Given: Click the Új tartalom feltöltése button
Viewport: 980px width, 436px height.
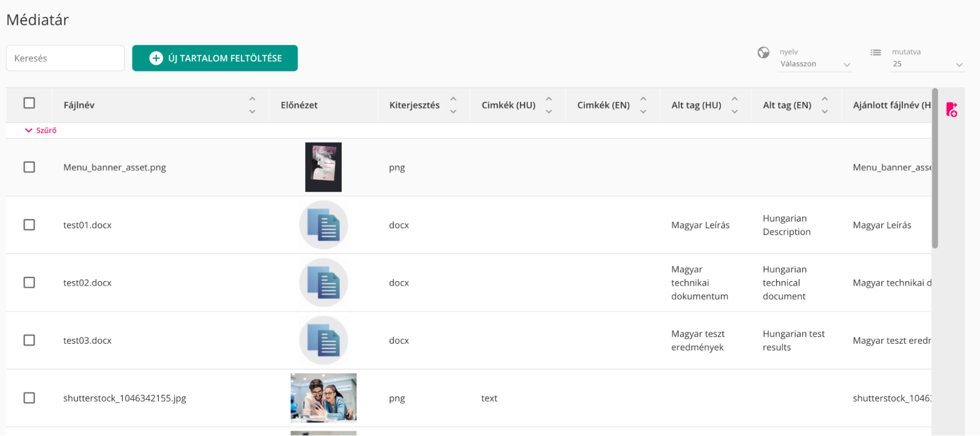Looking at the screenshot, I should tap(215, 58).
